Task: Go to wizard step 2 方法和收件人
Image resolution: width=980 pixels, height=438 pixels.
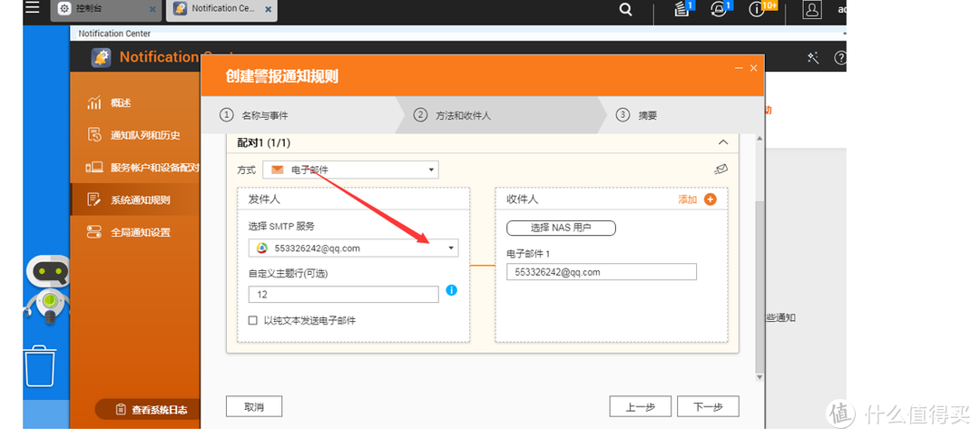Action: tap(453, 115)
